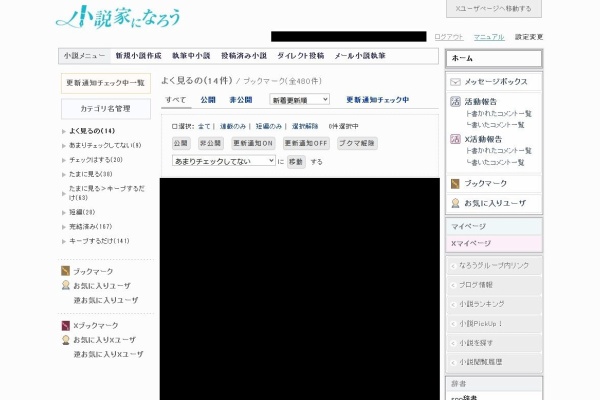Open the 執筆中小説 menu item

[x=191, y=56]
